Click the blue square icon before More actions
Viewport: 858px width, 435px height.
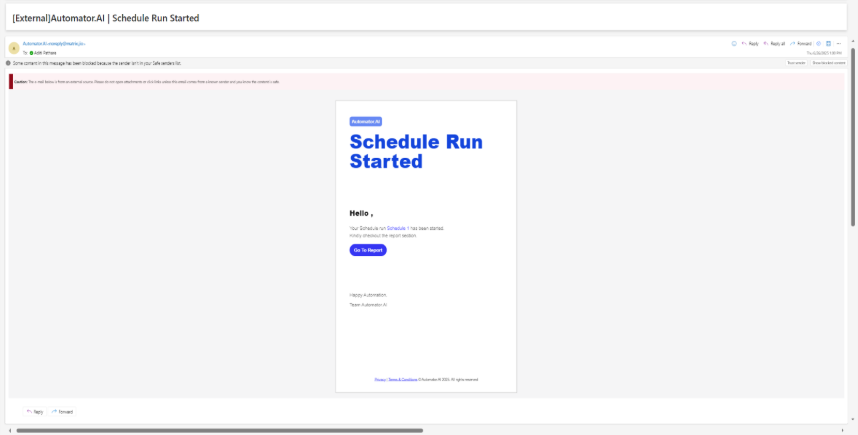(828, 44)
